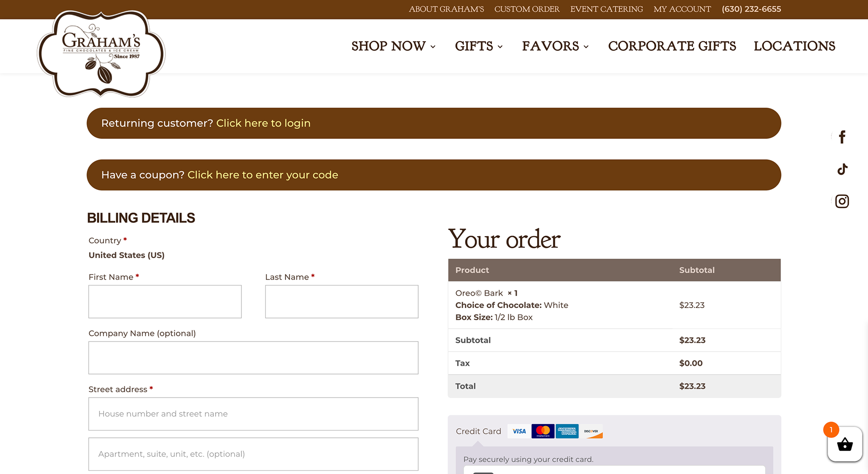
Task: Expand the Gifts dropdown menu
Action: coord(479,46)
